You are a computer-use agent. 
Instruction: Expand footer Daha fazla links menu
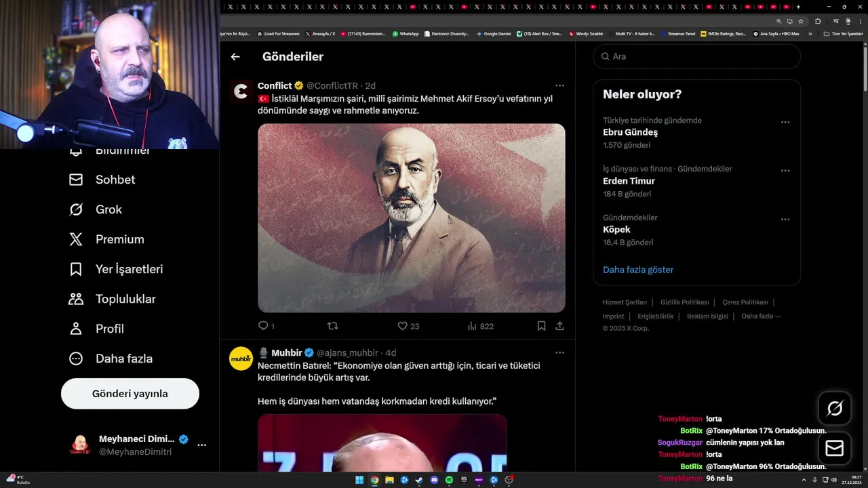[x=761, y=316]
